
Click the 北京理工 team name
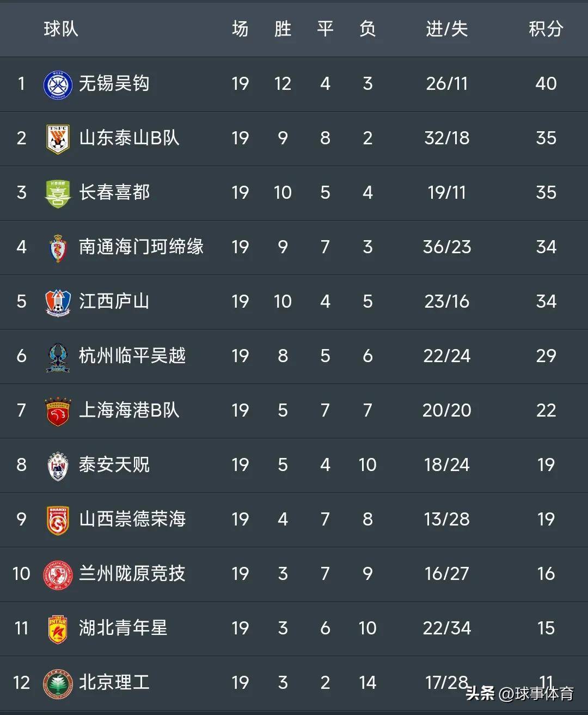point(114,682)
